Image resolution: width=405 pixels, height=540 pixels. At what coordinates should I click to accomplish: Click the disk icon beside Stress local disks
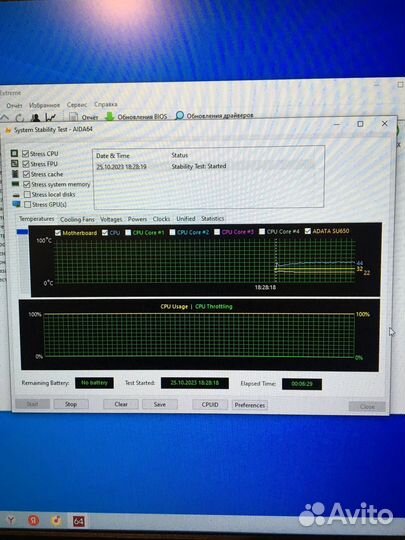[16, 195]
